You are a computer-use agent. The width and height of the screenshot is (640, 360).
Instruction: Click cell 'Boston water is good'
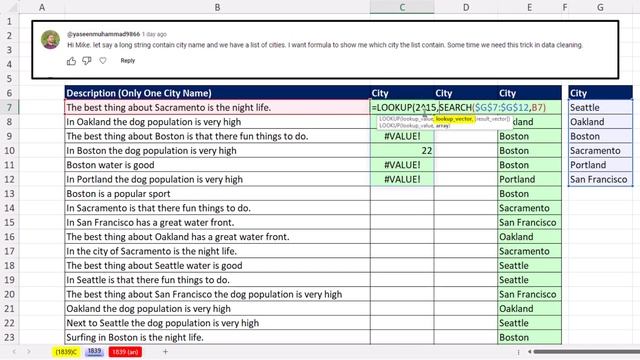click(x=217, y=165)
